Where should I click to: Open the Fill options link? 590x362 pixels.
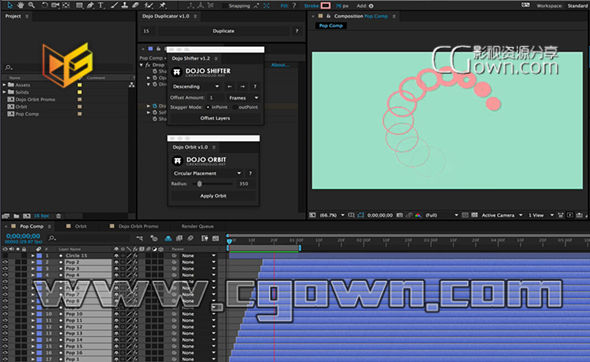(284, 6)
